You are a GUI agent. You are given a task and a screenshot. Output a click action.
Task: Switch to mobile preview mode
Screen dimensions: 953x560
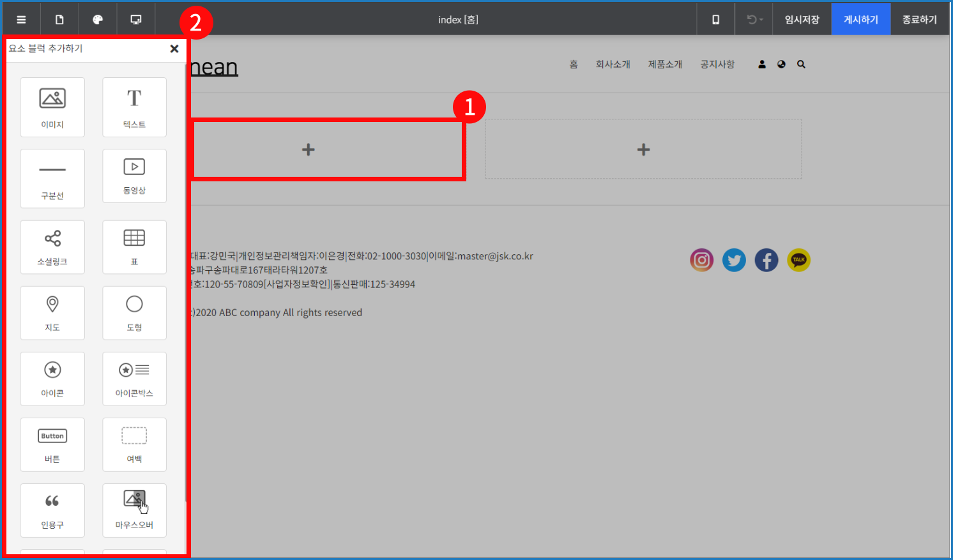click(715, 20)
